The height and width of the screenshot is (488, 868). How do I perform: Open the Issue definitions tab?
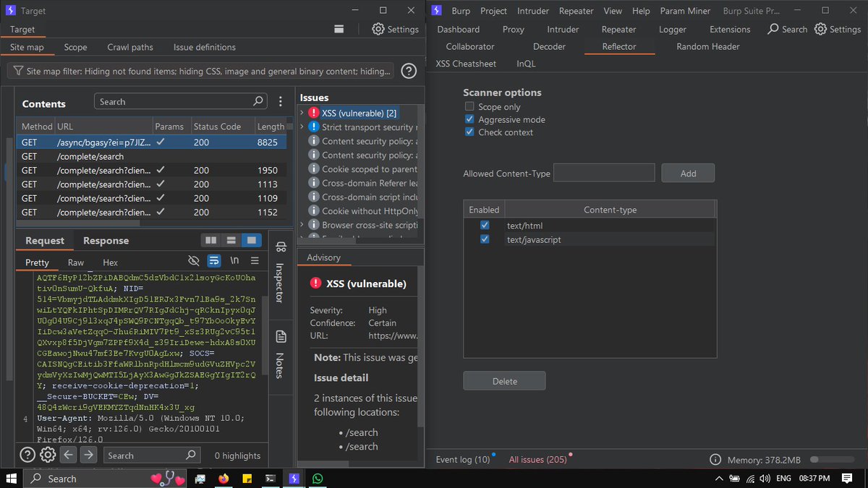pyautogui.click(x=205, y=47)
